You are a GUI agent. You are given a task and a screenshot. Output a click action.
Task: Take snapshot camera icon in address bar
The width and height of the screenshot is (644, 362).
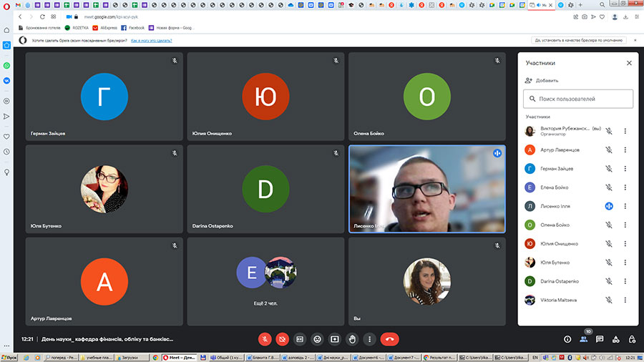tap(585, 17)
